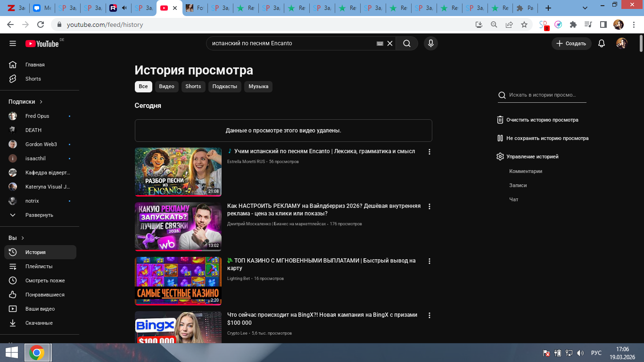Open Chrome media controls
The width and height of the screenshot is (644, 362).
588,25
